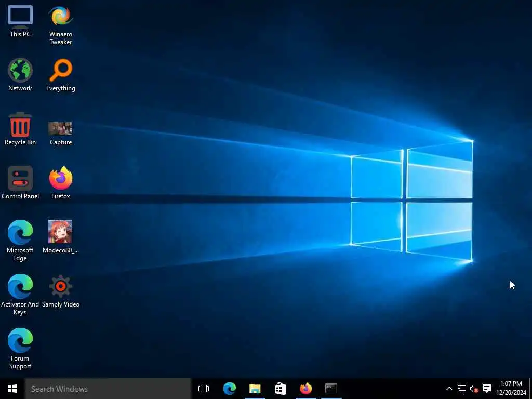The height and width of the screenshot is (399, 532).
Task: Click the Search Windows box
Action: 108,389
